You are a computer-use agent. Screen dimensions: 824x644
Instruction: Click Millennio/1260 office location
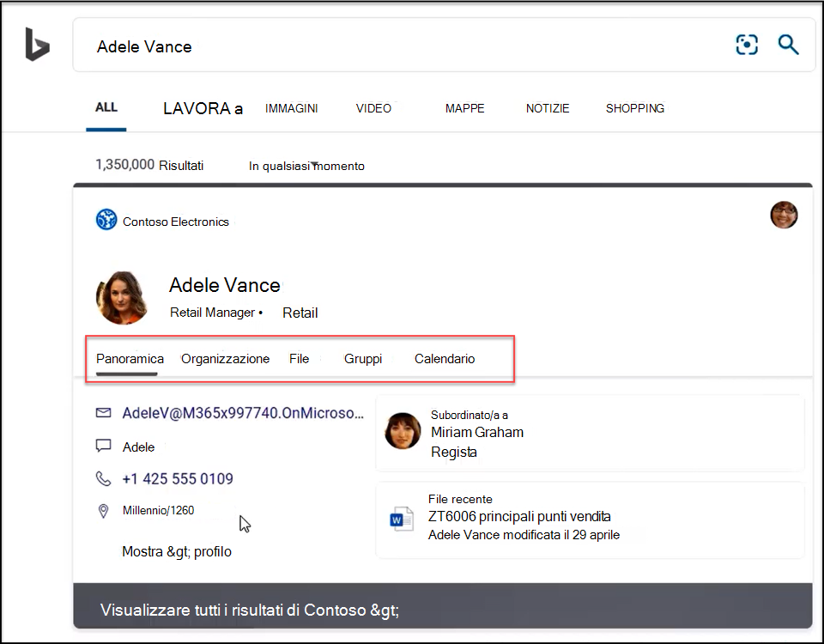coord(158,510)
